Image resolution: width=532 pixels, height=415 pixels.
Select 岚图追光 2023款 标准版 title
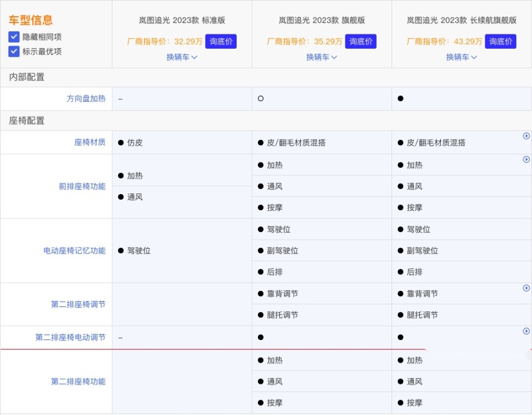(x=182, y=21)
